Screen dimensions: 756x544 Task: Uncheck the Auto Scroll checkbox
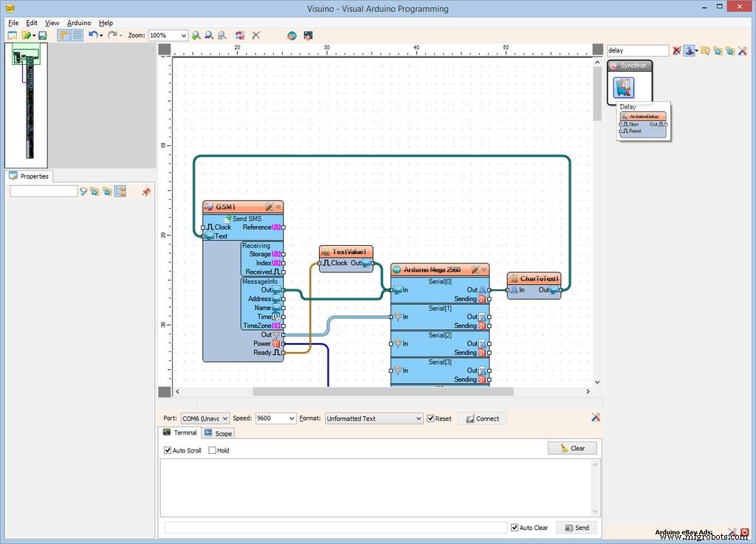pyautogui.click(x=168, y=450)
